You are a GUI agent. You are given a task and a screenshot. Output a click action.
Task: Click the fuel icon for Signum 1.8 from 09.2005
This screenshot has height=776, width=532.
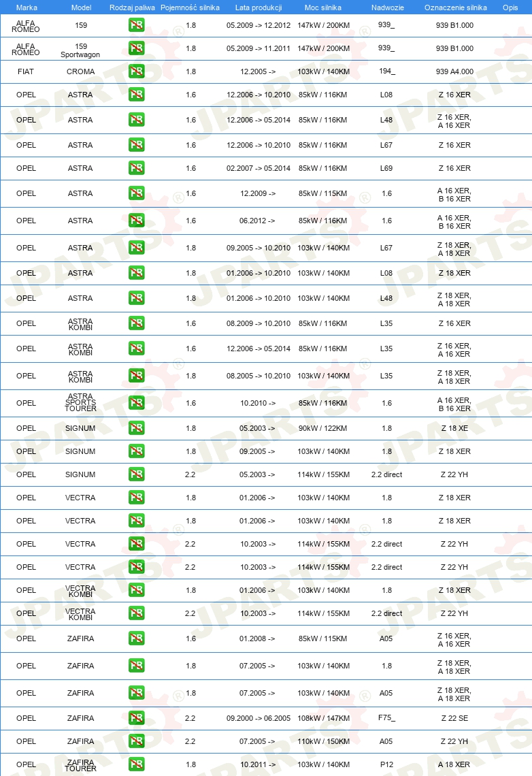(x=137, y=451)
